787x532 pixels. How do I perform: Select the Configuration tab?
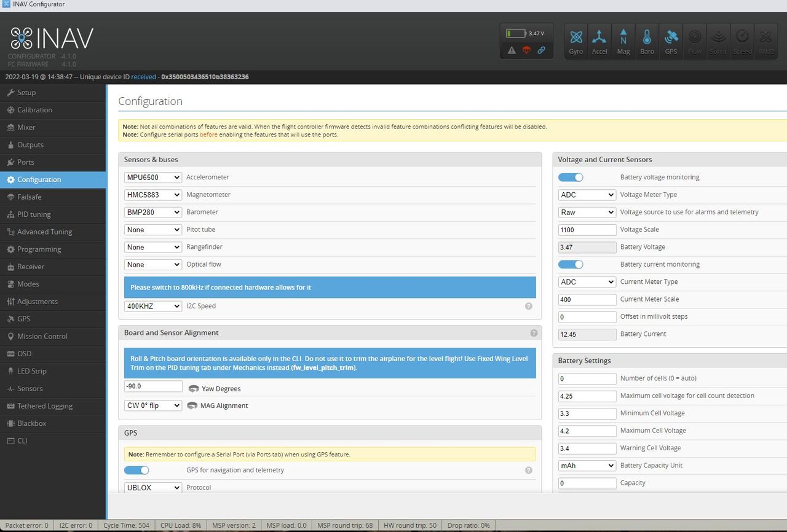tap(53, 179)
